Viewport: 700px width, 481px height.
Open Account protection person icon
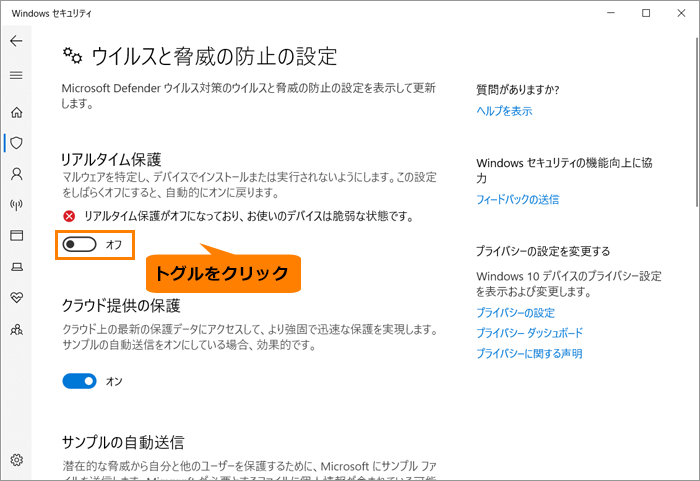click(x=17, y=174)
